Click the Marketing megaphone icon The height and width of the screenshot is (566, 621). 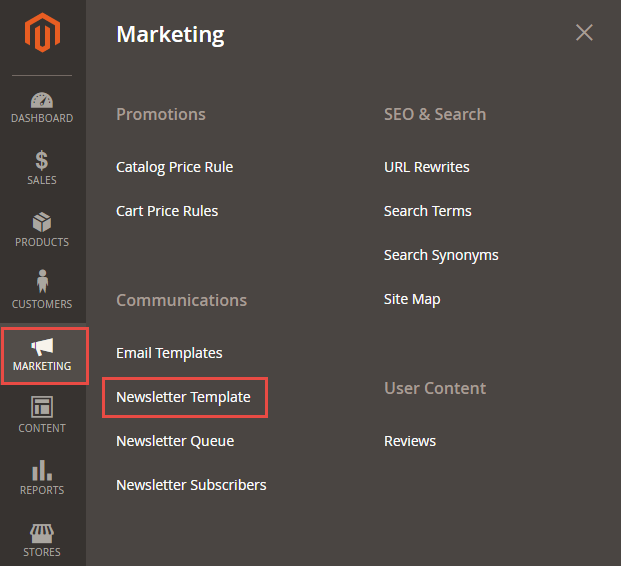(42, 347)
